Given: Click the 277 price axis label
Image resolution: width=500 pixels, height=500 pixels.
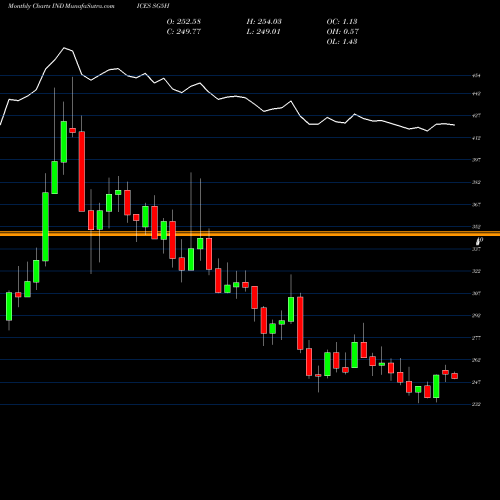Looking at the screenshot, I should tap(476, 338).
